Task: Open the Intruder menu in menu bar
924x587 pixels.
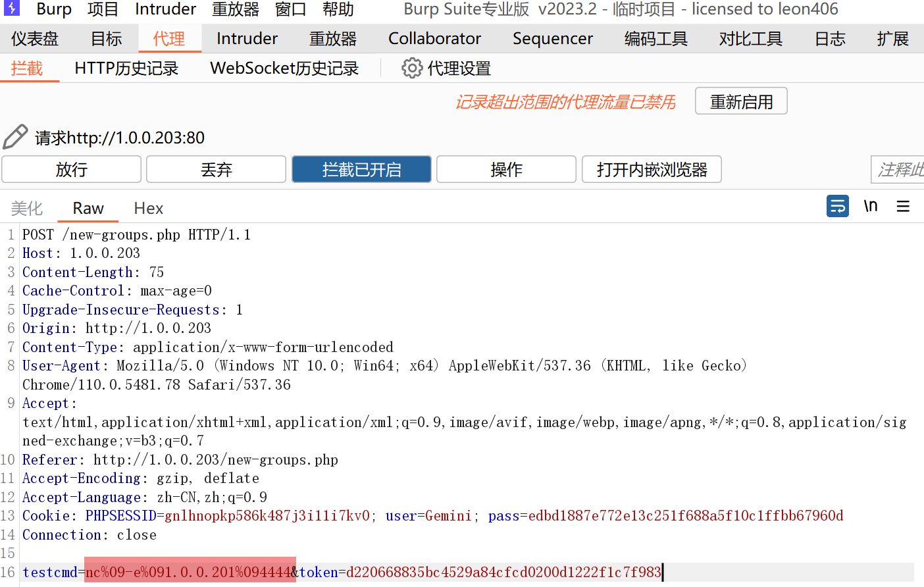Action: 165,9
